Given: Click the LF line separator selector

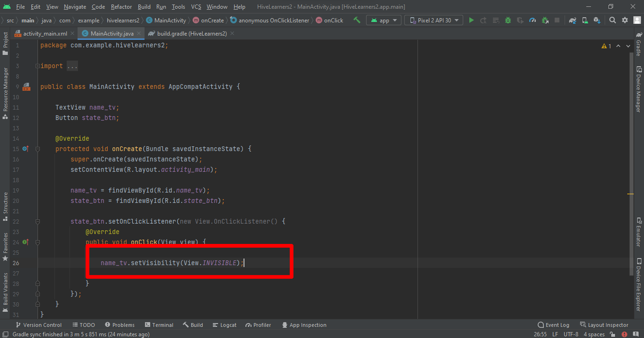Looking at the screenshot, I should 555,334.
